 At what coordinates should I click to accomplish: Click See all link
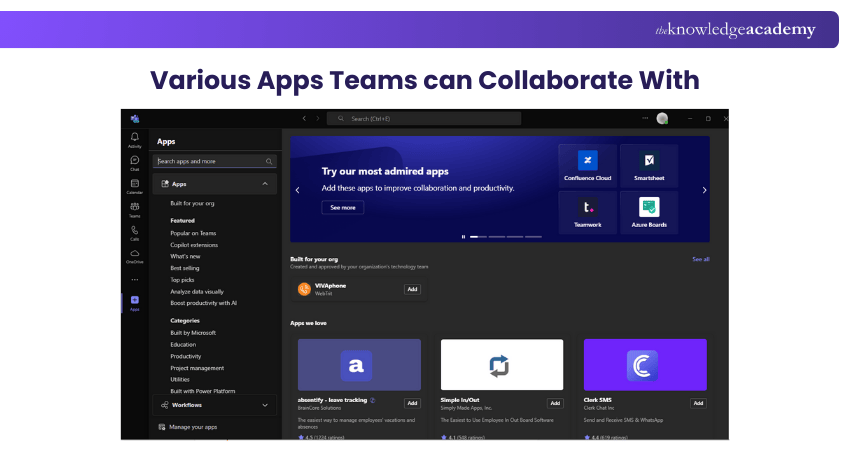[700, 259]
